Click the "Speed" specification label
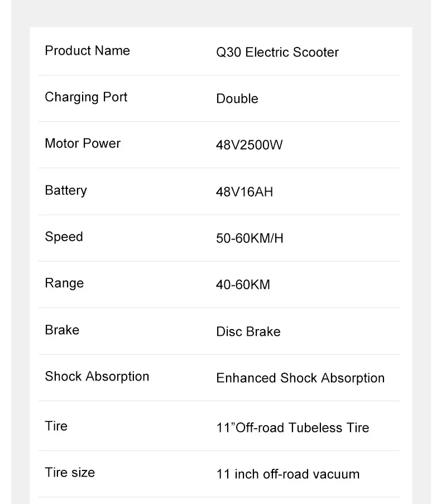 point(64,237)
